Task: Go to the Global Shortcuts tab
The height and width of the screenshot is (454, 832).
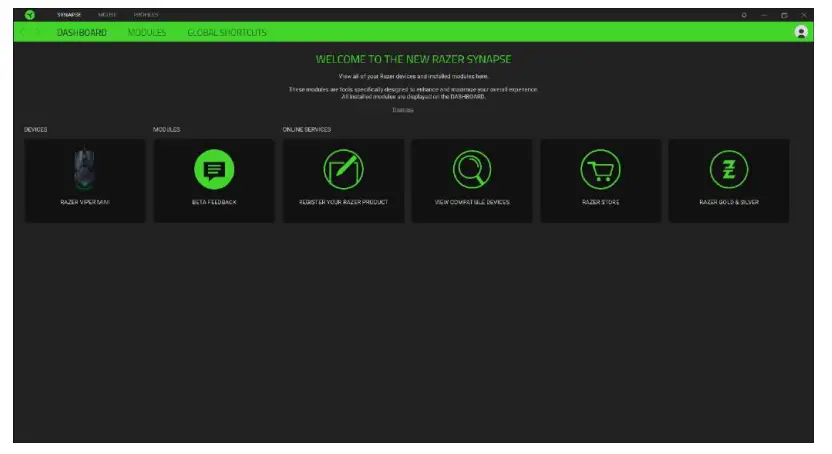Action: 227,32
